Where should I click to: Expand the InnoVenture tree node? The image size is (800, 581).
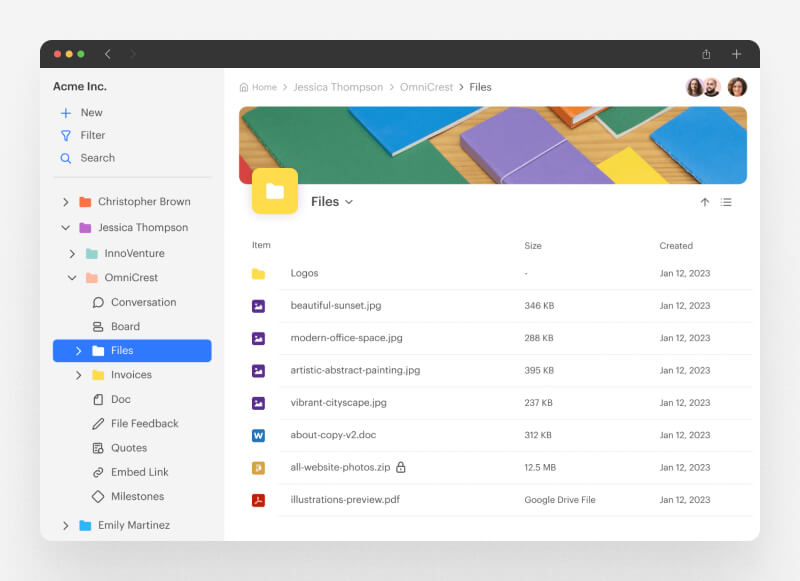click(x=72, y=254)
